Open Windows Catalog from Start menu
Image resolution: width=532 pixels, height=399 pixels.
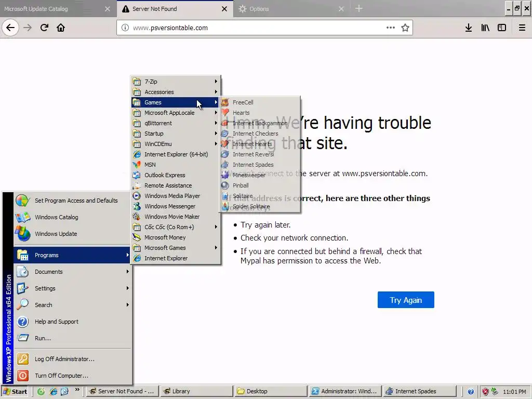pos(72,217)
